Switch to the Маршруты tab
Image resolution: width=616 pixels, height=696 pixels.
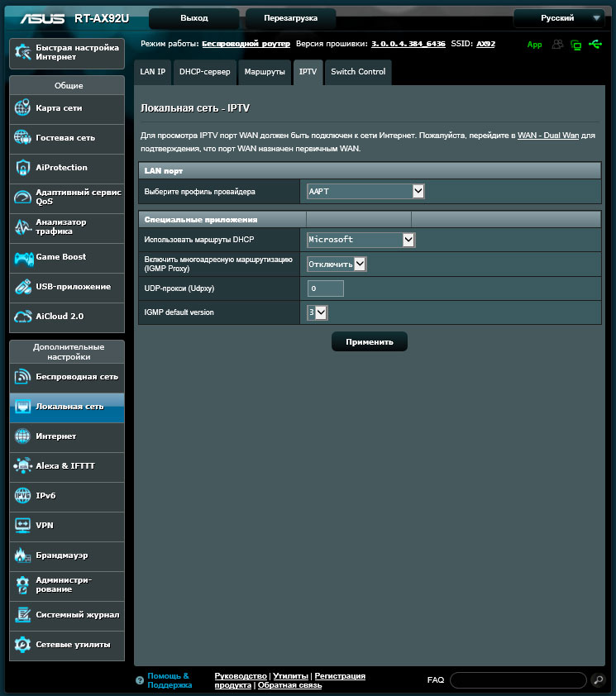[265, 72]
